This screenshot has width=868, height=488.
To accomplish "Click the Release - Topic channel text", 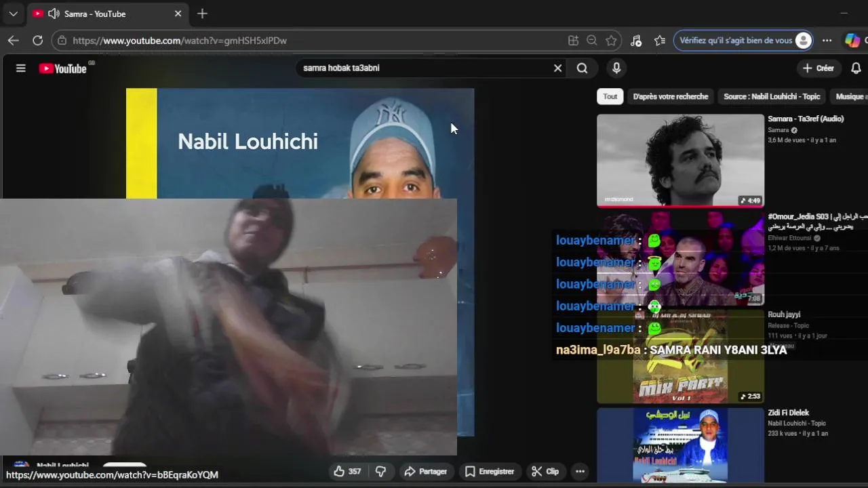I will [x=788, y=326].
